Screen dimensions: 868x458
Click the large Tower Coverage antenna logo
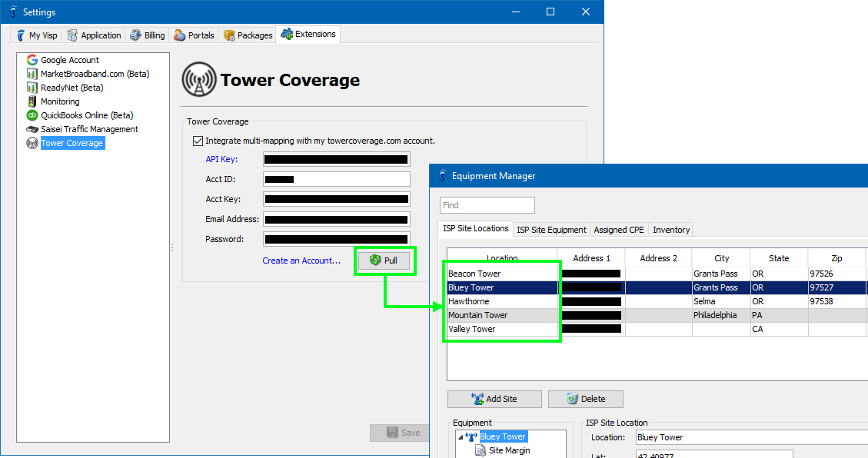[198, 80]
